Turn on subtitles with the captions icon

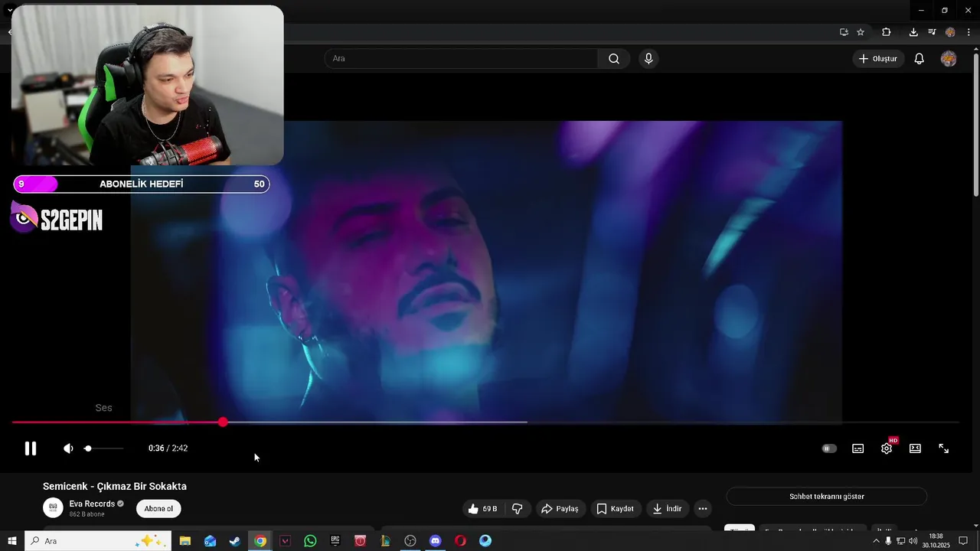pos(858,448)
